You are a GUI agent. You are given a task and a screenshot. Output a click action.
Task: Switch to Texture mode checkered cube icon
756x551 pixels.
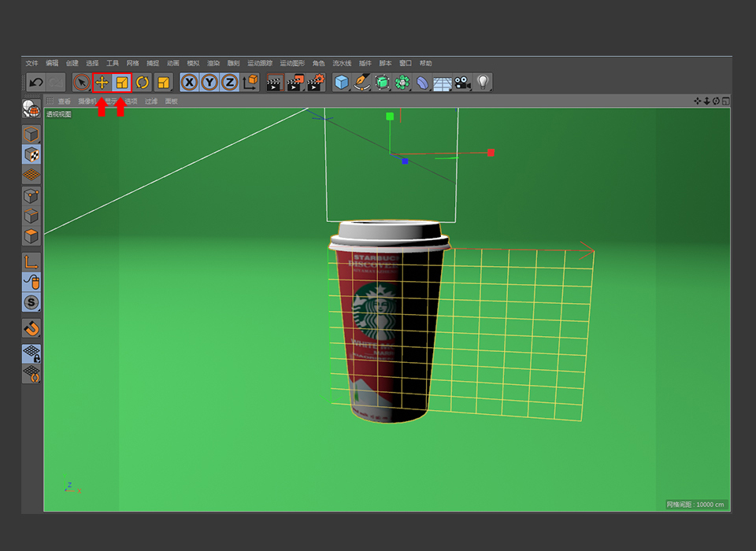click(x=31, y=155)
